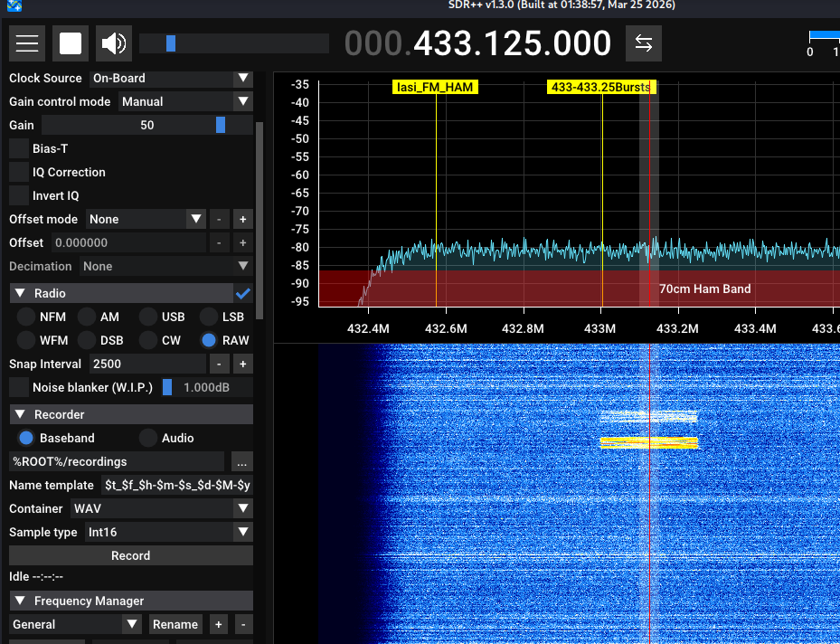Click the Name template field
The height and width of the screenshot is (644, 840).
click(x=177, y=486)
